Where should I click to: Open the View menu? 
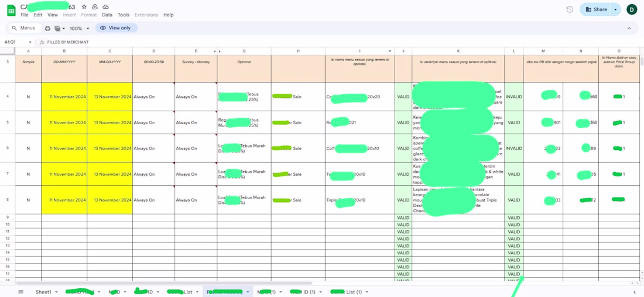[53, 15]
